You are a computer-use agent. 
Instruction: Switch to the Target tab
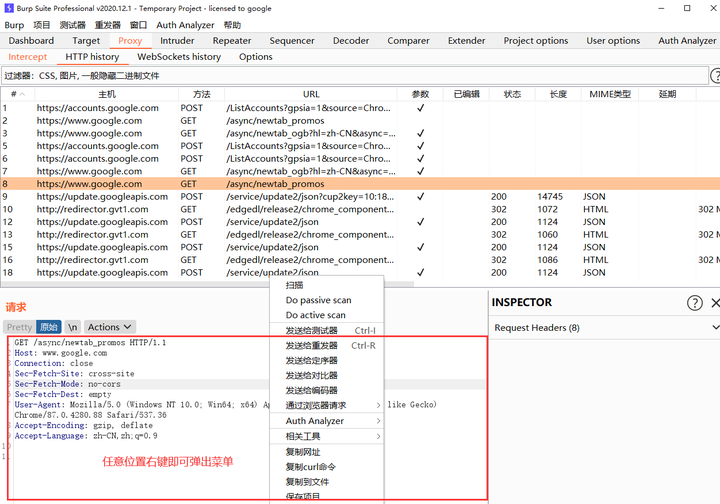tap(86, 41)
